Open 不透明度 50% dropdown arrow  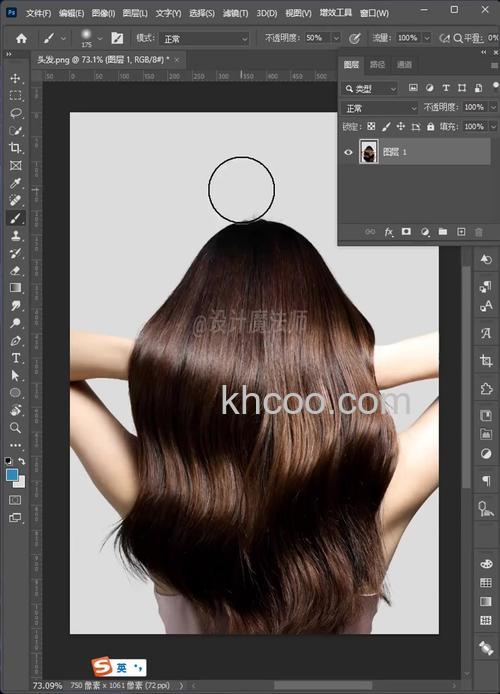[x=336, y=39]
